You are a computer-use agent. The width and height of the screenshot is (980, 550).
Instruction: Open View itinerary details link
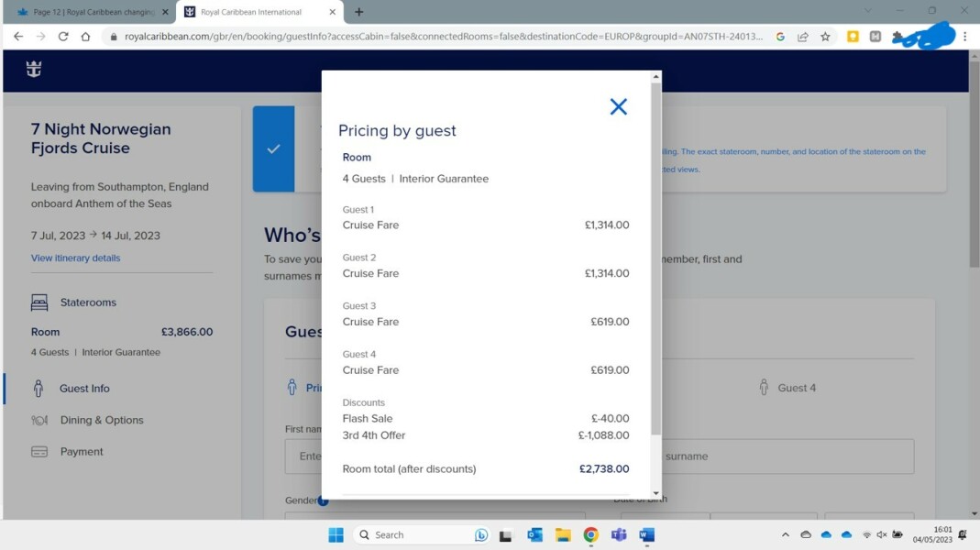click(x=75, y=258)
